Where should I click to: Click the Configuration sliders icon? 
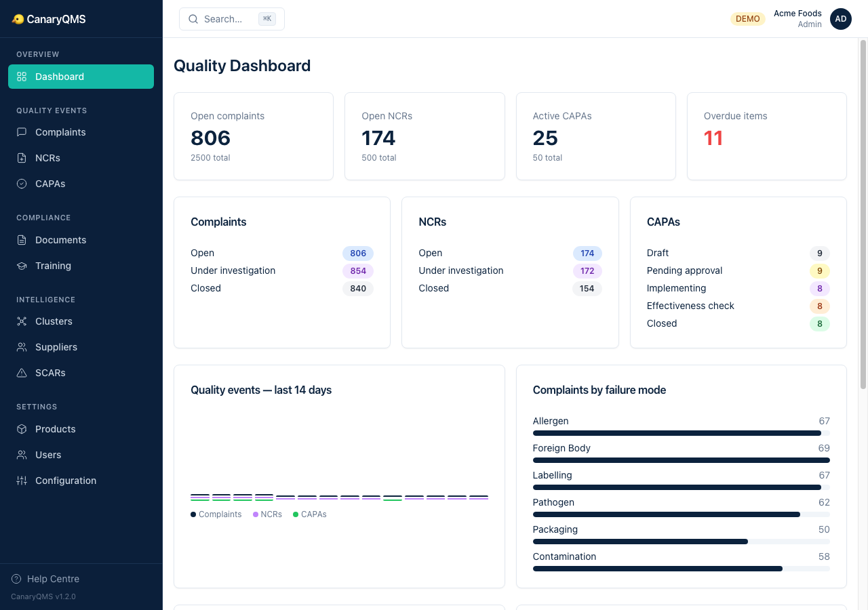pyautogui.click(x=22, y=481)
